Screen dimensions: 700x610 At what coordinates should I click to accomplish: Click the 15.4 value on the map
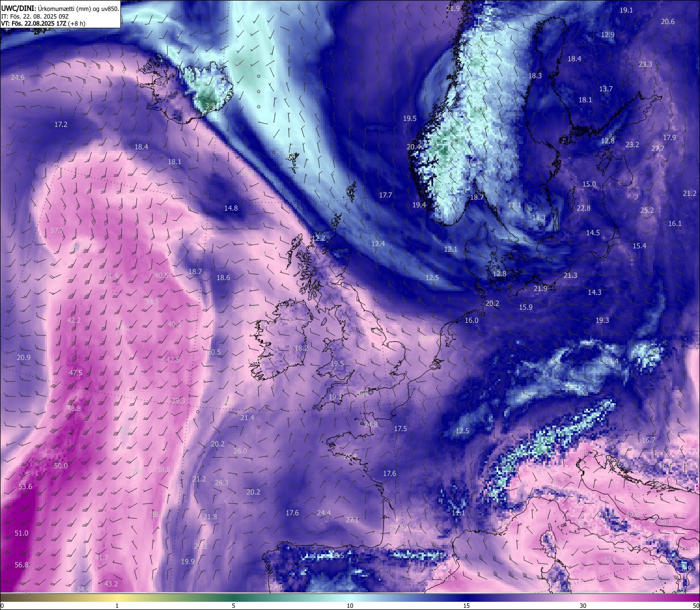click(x=639, y=246)
